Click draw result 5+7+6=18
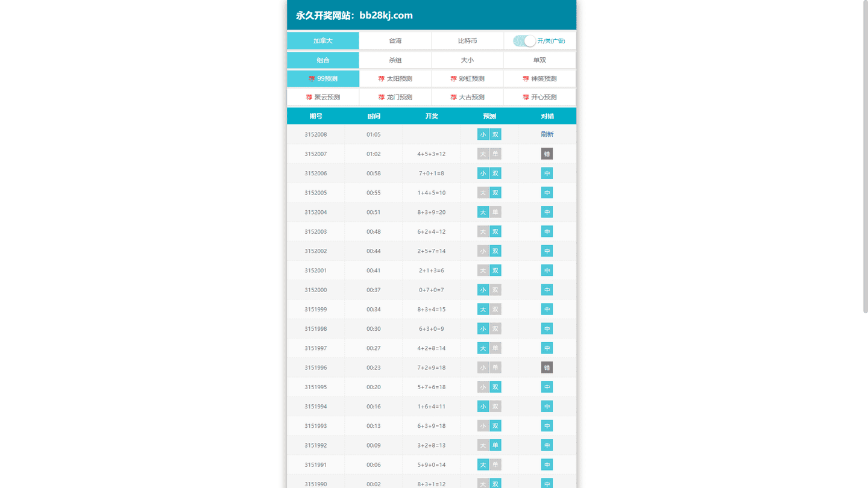The height and width of the screenshot is (488, 868). pos(432,387)
